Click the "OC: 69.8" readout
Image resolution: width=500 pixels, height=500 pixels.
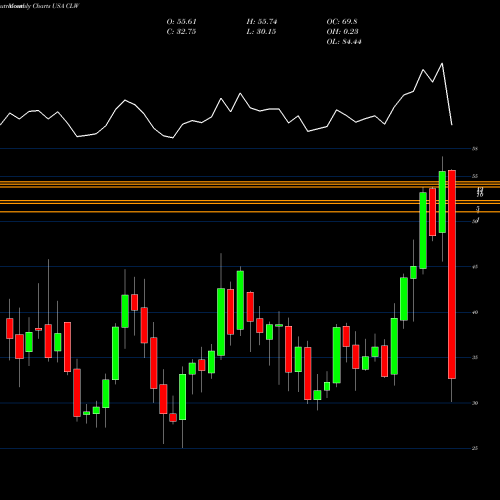(x=342, y=22)
